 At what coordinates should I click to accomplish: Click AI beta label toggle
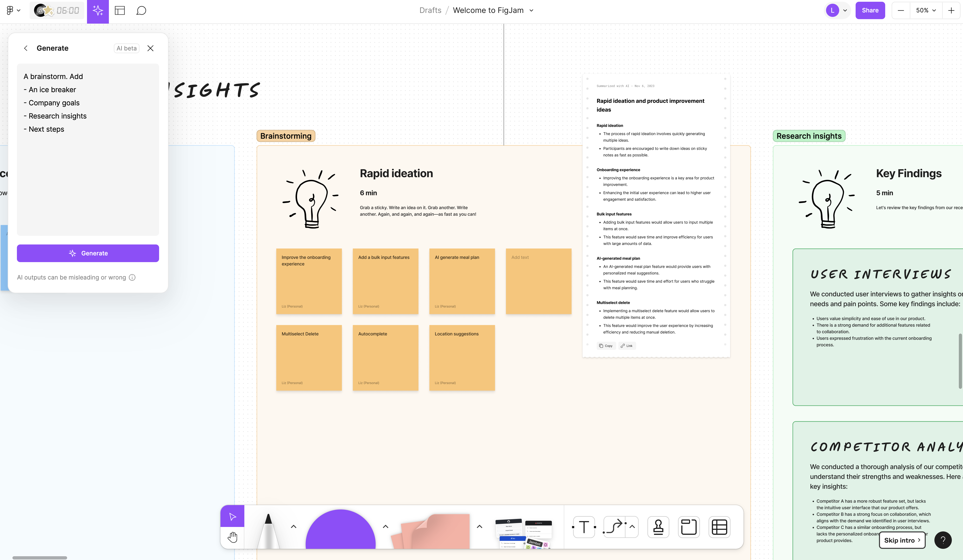(x=126, y=48)
